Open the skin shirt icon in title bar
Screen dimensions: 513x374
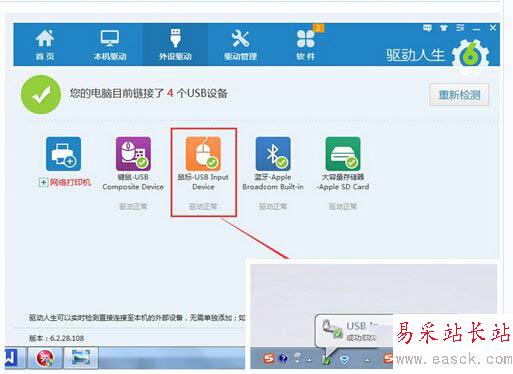444,28
